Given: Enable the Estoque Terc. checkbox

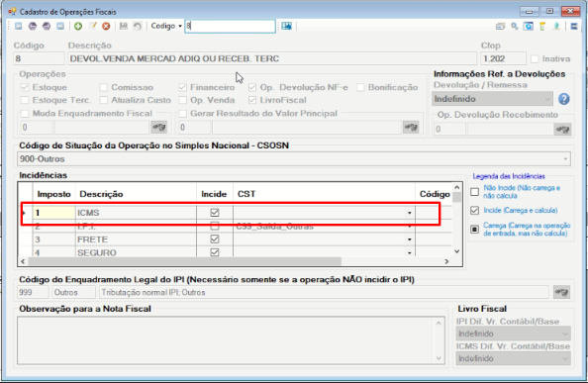Looking at the screenshot, I should (25, 100).
